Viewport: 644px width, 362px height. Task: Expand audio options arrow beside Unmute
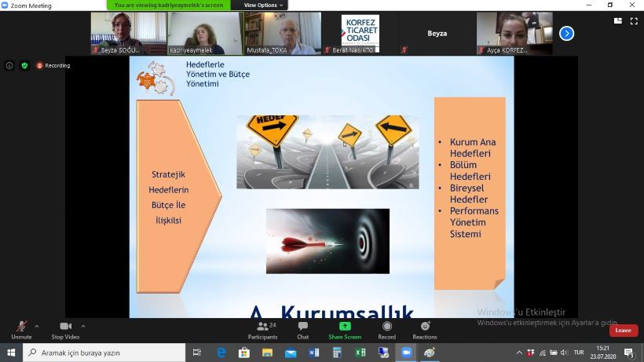pos(37,327)
